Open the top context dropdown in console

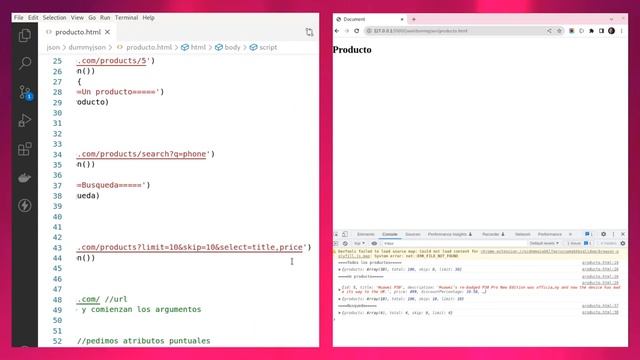[x=359, y=243]
